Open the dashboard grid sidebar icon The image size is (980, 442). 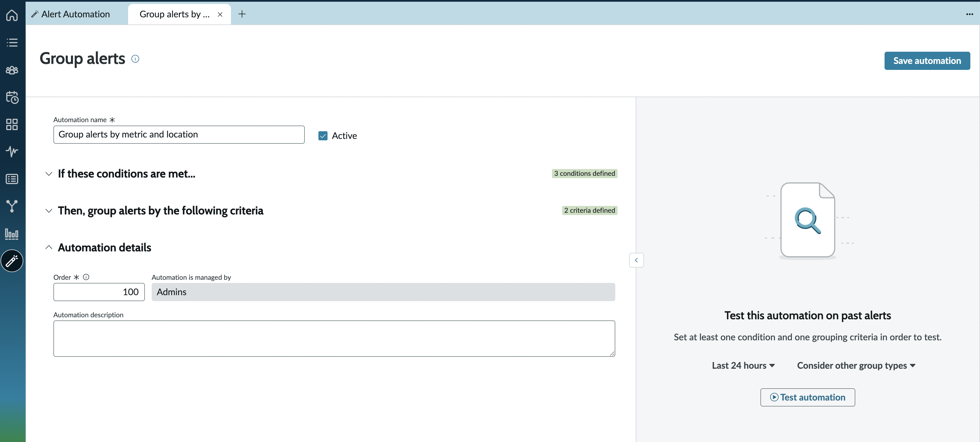click(x=12, y=124)
